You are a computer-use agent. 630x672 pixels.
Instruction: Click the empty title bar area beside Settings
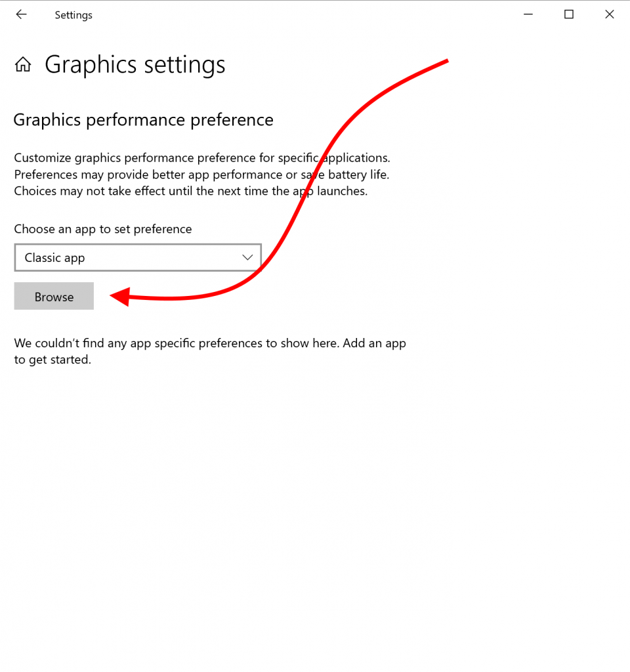point(300,14)
